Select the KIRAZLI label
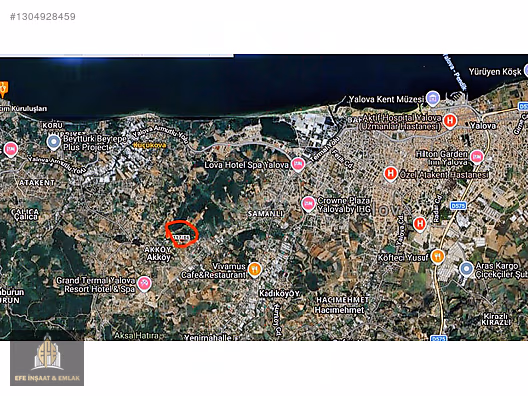 point(496,323)
